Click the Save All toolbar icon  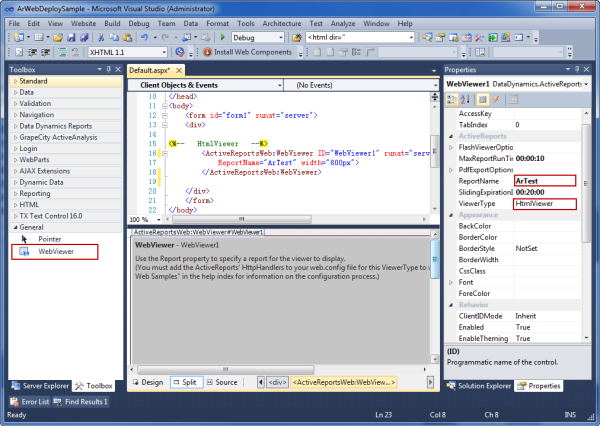pyautogui.click(x=84, y=38)
